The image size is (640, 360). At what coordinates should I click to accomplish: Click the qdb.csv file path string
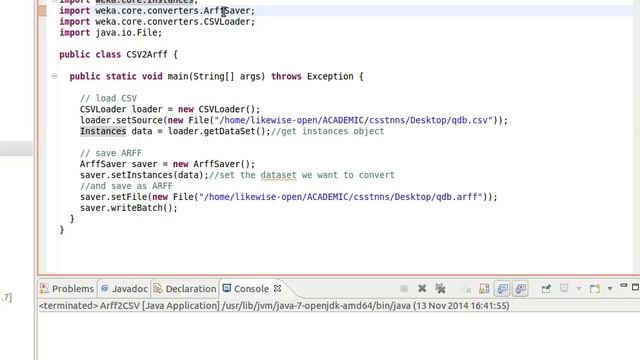[354, 120]
